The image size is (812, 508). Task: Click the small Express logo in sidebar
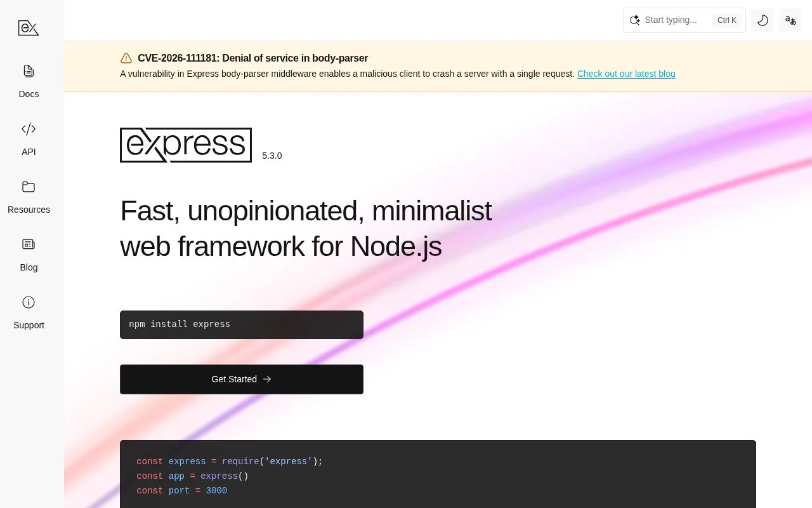[29, 27]
